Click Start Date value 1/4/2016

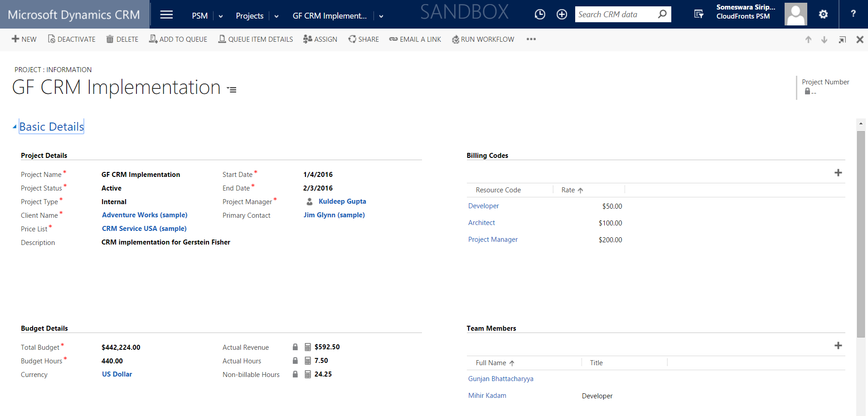318,175
